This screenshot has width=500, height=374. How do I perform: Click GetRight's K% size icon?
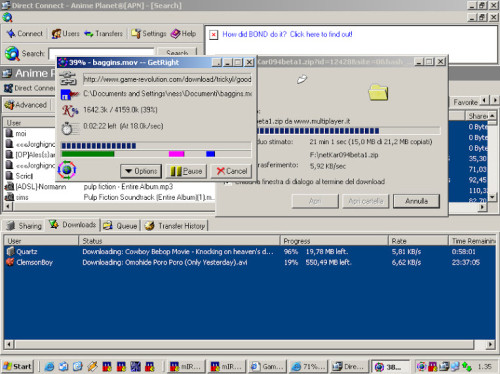(x=70, y=111)
